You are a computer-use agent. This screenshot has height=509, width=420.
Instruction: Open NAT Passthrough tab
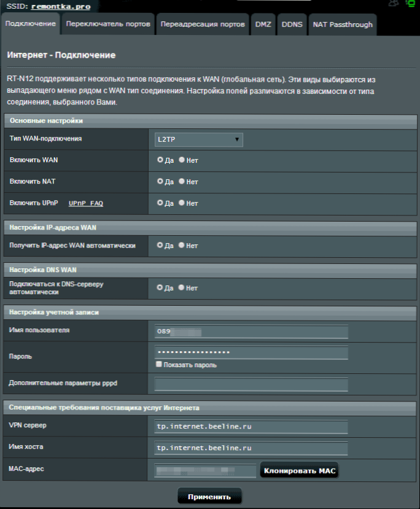pyautogui.click(x=343, y=25)
